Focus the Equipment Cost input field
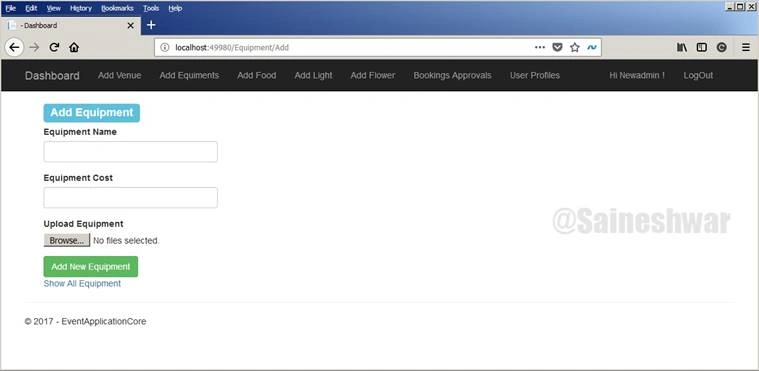 (131, 198)
